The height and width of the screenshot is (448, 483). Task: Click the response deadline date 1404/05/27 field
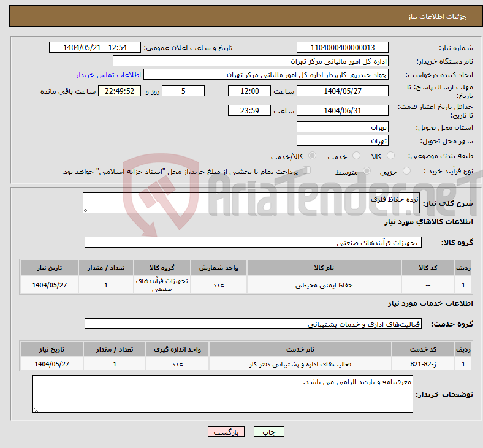(342, 91)
